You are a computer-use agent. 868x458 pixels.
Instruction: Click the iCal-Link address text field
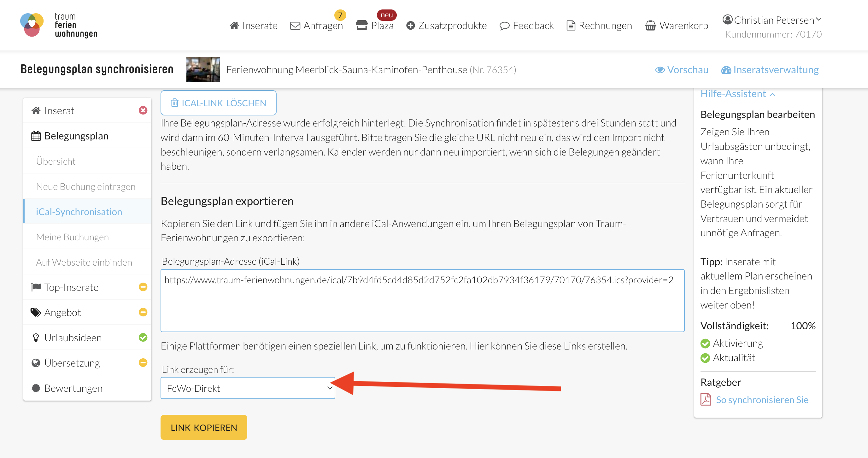pos(423,300)
